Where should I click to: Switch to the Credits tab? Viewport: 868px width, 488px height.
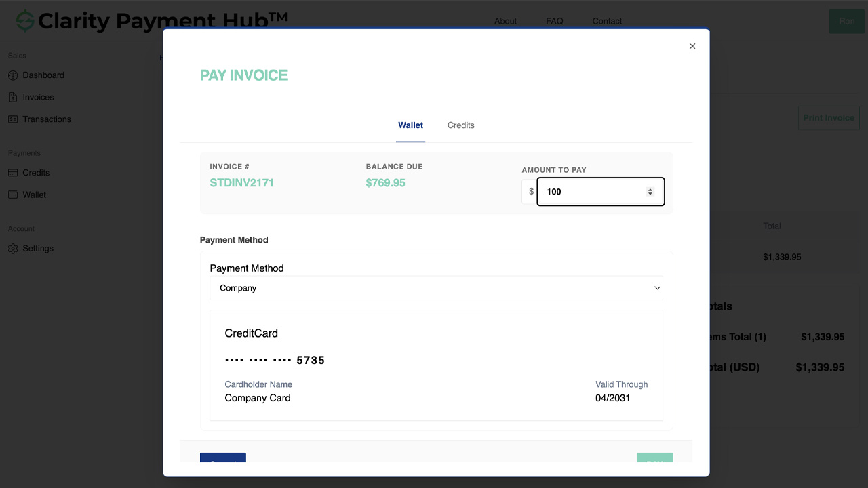[x=460, y=125]
